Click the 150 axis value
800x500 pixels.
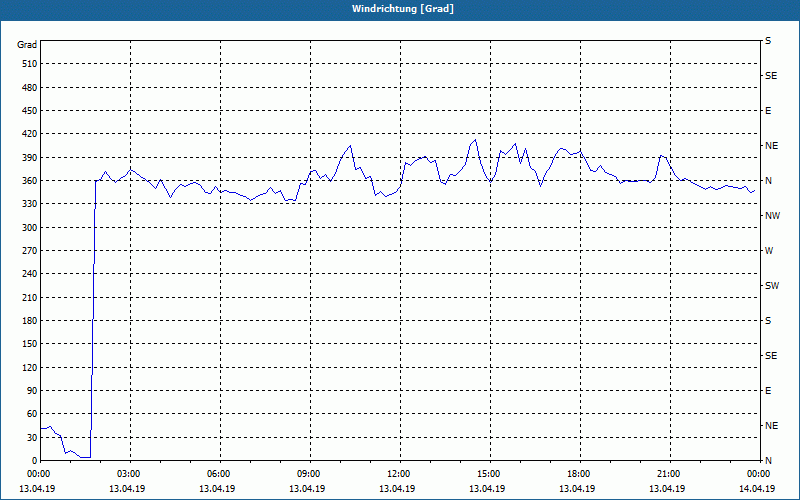29,344
